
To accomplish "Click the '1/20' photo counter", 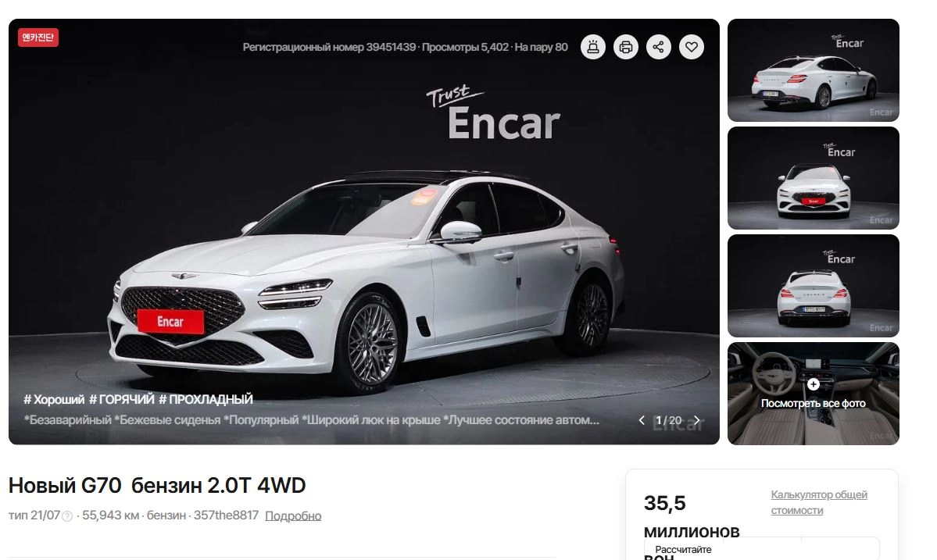I will [669, 420].
